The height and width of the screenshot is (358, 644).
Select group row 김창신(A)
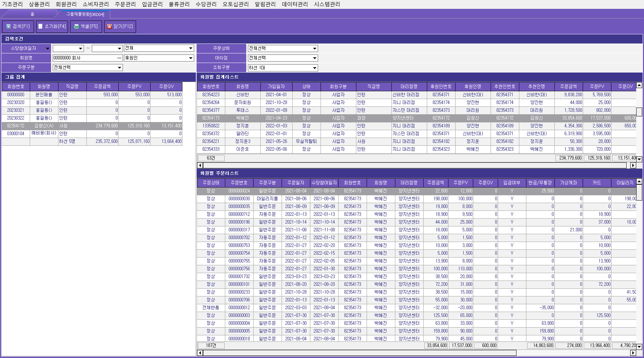pos(92,126)
